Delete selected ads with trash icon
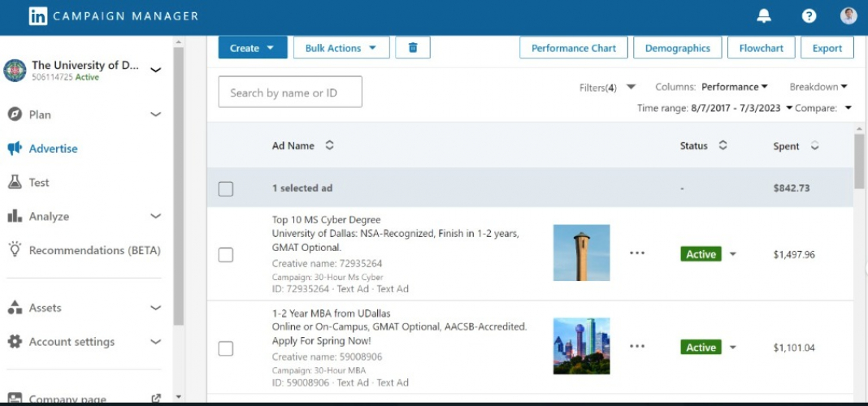The width and height of the screenshot is (868, 406). click(413, 48)
